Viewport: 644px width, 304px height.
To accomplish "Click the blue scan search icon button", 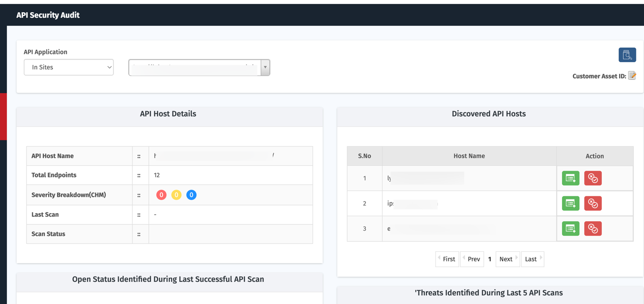I will pos(627,55).
